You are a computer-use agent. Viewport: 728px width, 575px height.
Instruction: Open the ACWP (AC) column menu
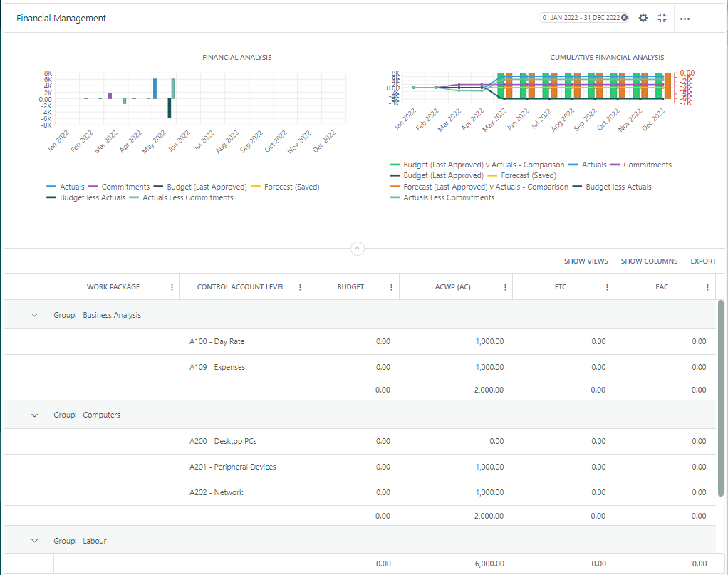505,287
